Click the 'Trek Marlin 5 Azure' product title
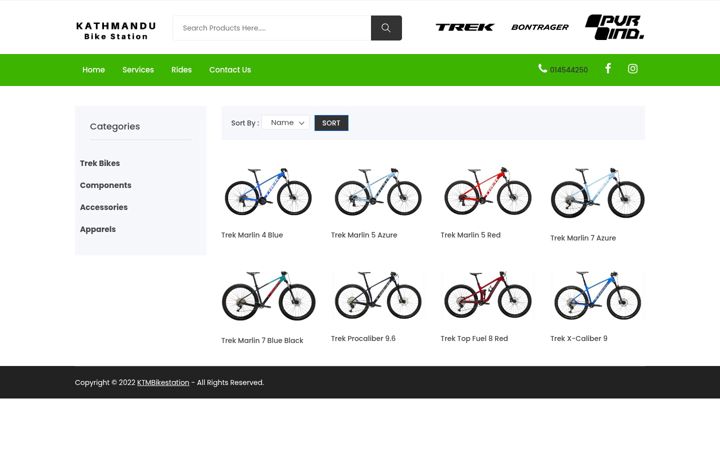The image size is (720, 450). (364, 235)
